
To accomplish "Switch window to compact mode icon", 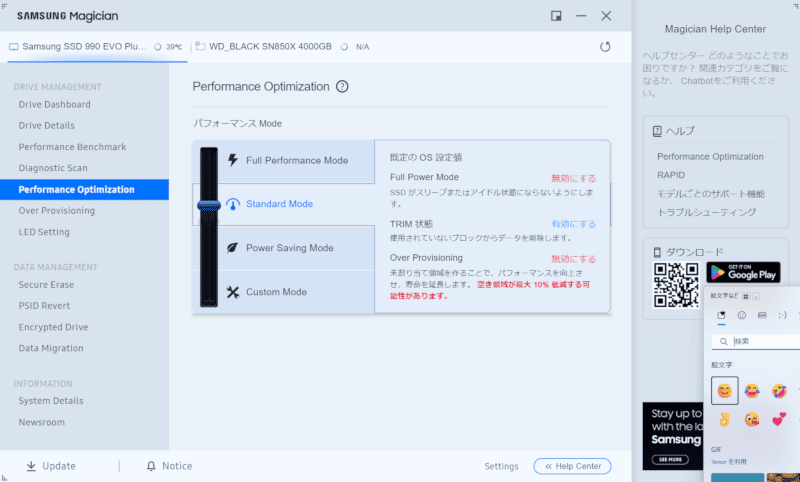I will coord(556,15).
